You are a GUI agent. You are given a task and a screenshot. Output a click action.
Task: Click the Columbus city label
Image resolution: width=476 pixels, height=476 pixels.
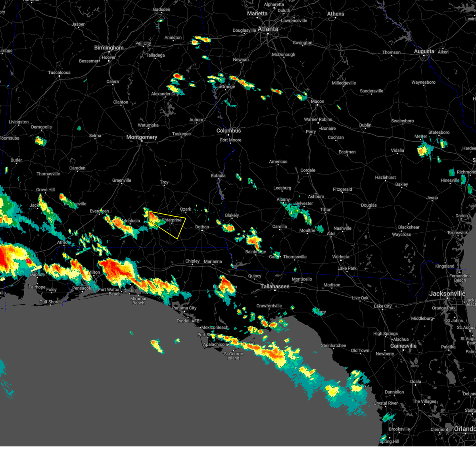(228, 131)
